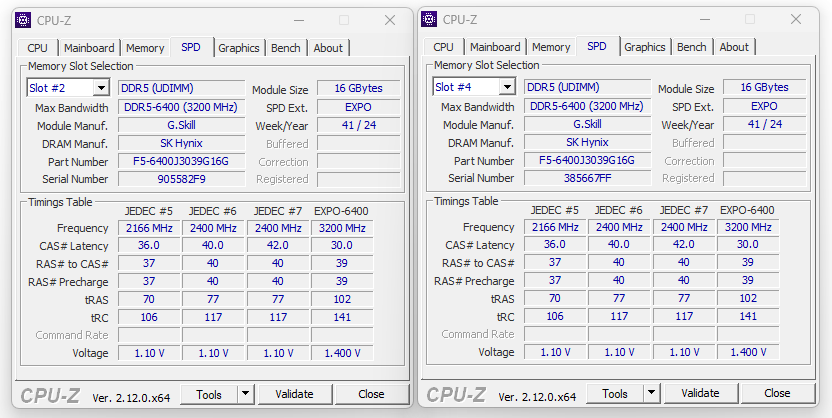Switch to CPU tab in right window
Image resolution: width=832 pixels, height=418 pixels.
443,47
